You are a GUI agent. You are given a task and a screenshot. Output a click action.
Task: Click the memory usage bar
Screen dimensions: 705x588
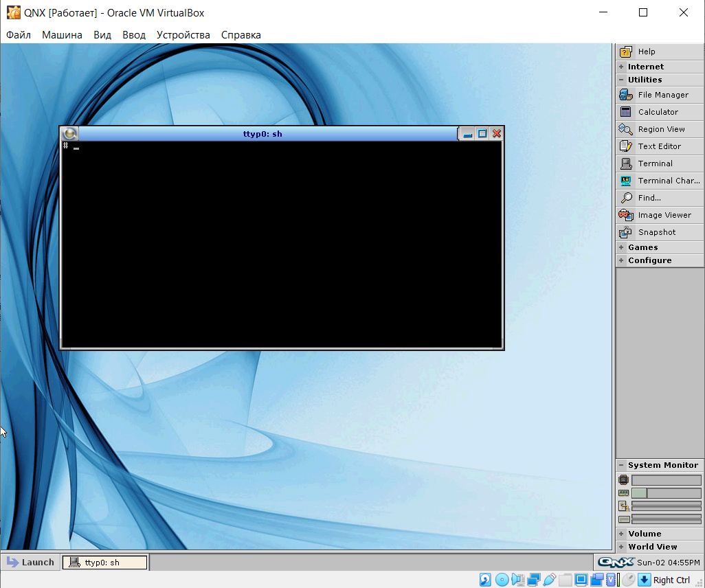667,493
